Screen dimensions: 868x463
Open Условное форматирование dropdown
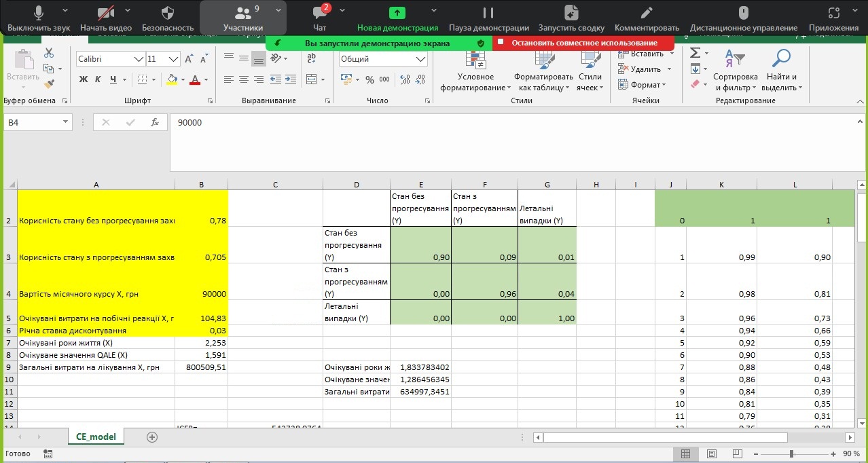475,71
